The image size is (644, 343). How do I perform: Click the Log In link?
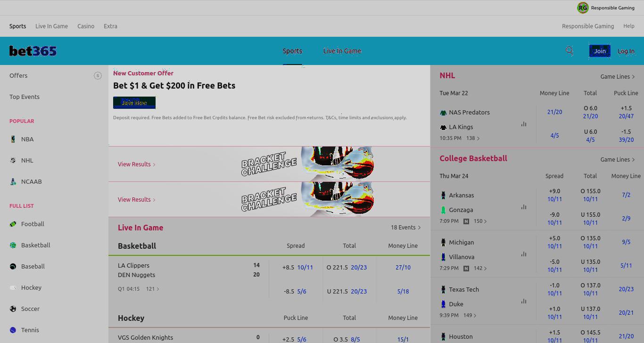coord(626,51)
